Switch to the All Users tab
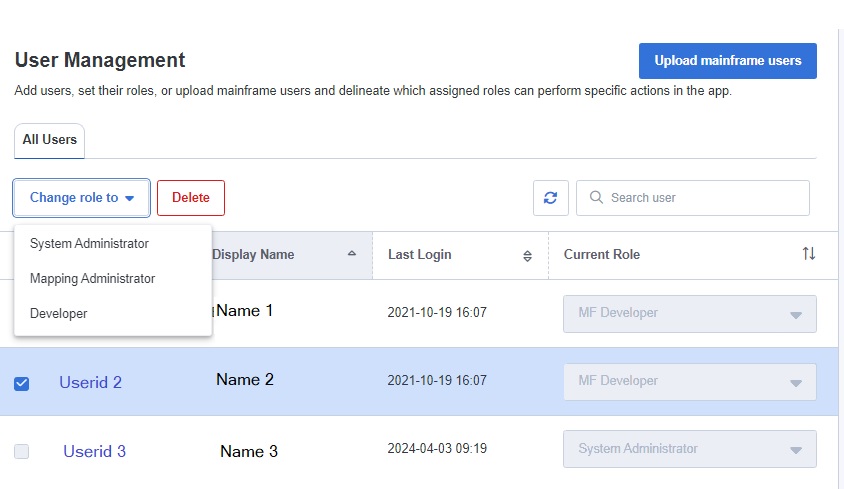844x489 pixels. pos(50,140)
